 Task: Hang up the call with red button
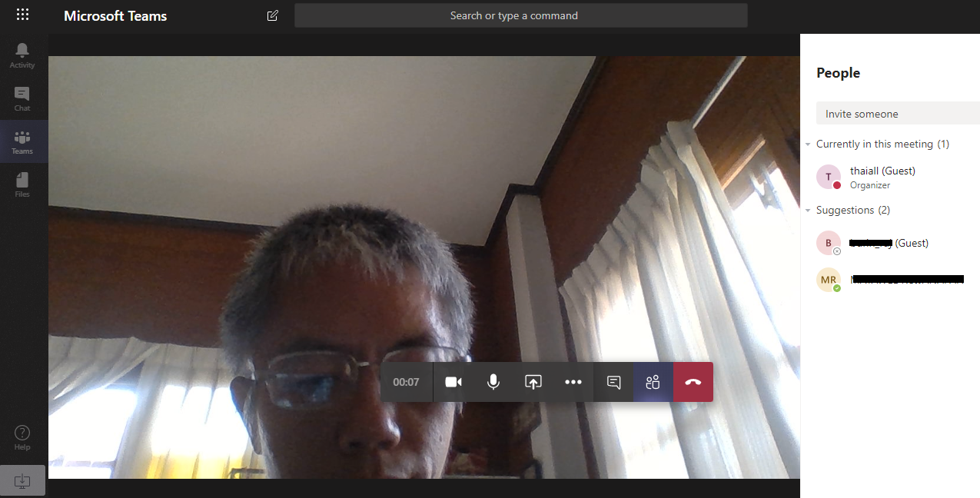pos(693,382)
